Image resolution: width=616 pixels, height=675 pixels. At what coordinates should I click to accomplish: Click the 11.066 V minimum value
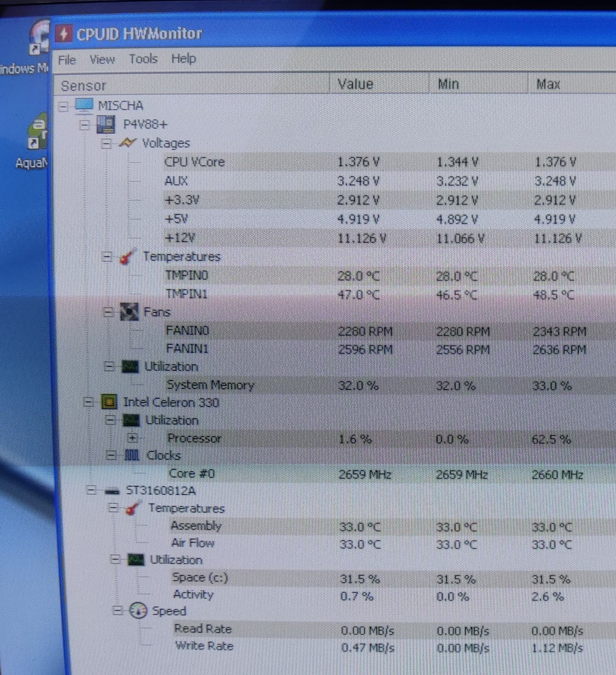[461, 239]
